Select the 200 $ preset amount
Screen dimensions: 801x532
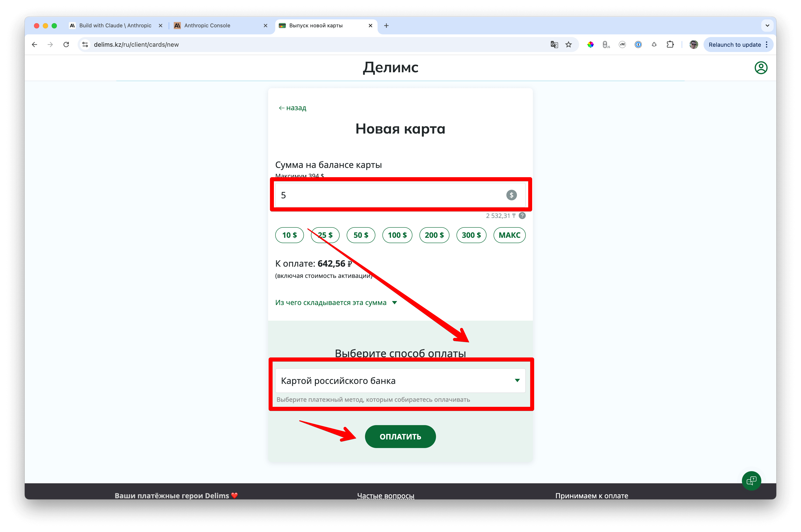tap(434, 235)
